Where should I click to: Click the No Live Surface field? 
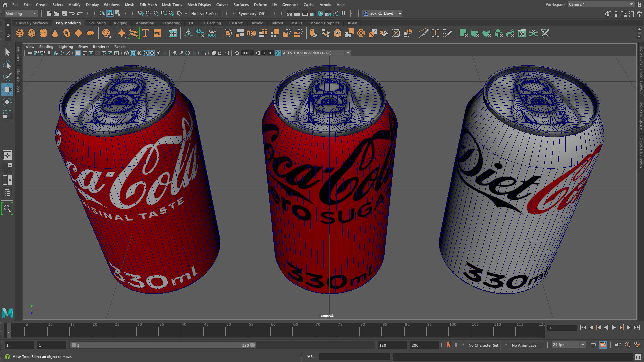[x=206, y=14]
